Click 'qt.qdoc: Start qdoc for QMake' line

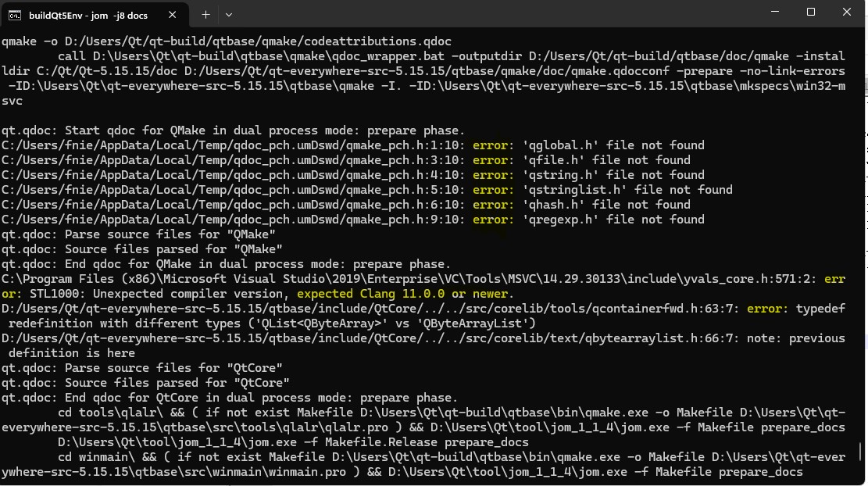click(x=233, y=130)
